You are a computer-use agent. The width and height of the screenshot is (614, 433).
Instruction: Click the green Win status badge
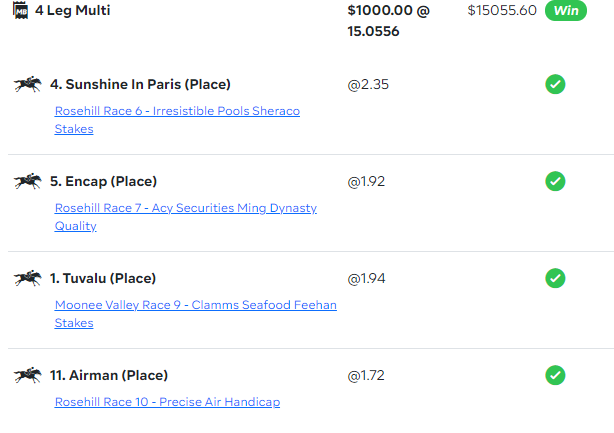[566, 11]
